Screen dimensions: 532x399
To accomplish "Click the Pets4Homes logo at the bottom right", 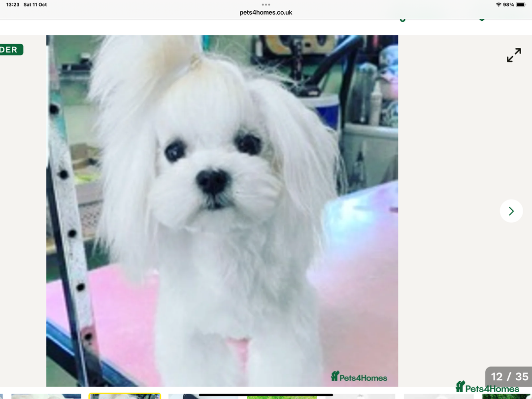I will point(487,388).
